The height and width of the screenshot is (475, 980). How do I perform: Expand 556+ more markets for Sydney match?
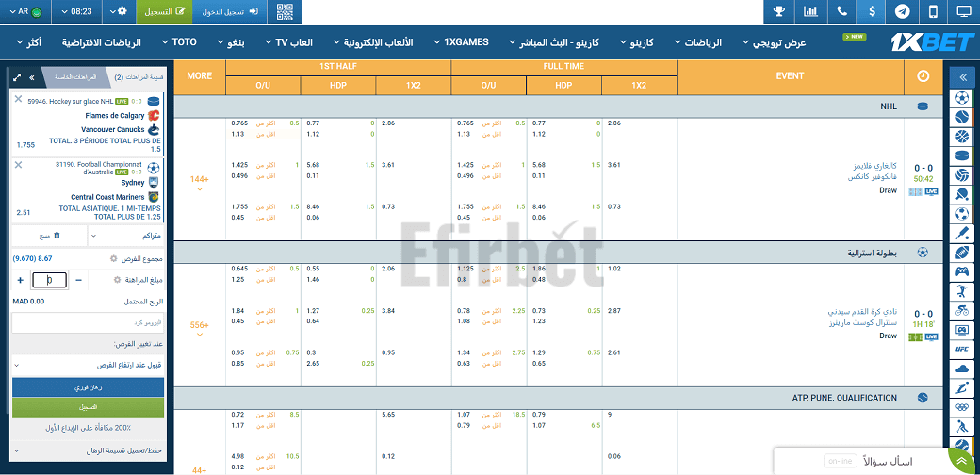click(x=200, y=328)
